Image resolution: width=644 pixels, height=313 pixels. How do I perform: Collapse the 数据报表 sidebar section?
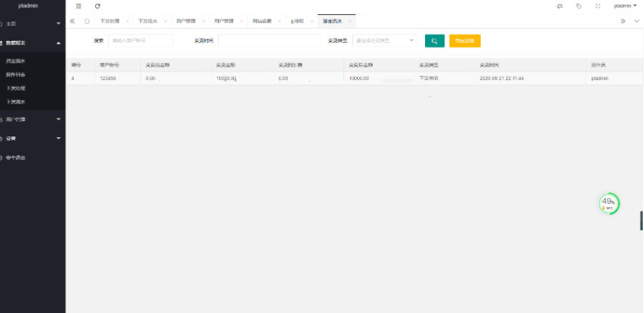tap(32, 43)
